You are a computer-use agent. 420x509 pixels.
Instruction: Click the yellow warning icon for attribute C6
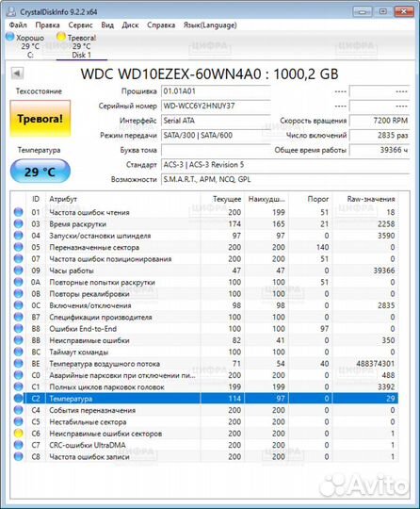coord(19,434)
